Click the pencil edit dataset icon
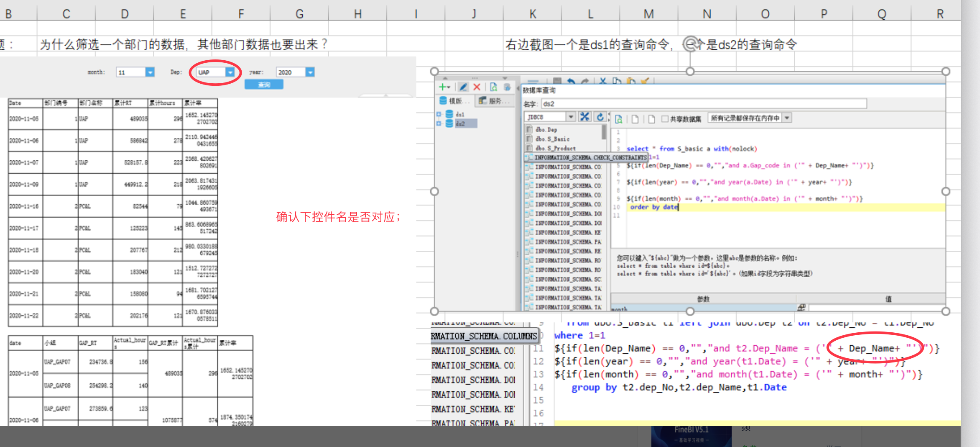Viewport: 980px width, 447px height. [x=463, y=87]
